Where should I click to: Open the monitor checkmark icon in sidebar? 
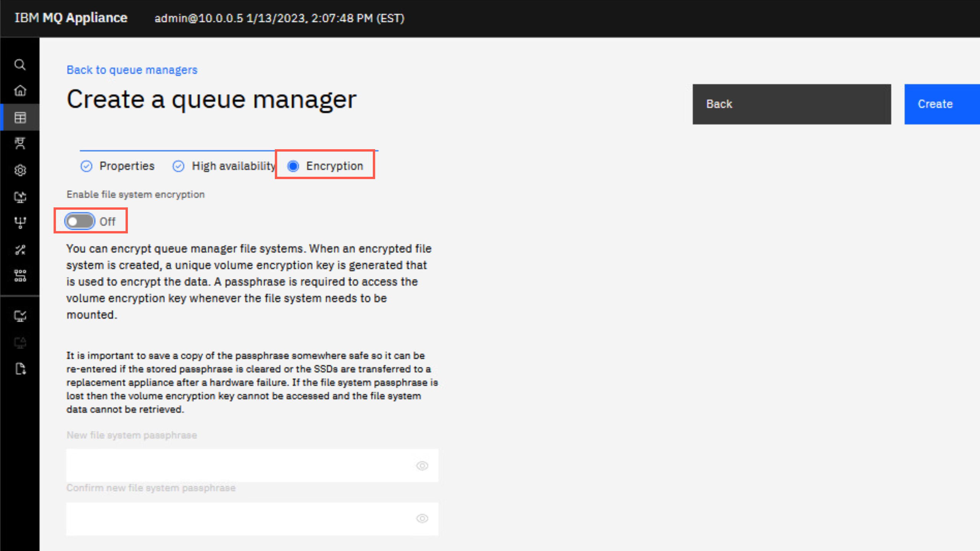(x=20, y=316)
